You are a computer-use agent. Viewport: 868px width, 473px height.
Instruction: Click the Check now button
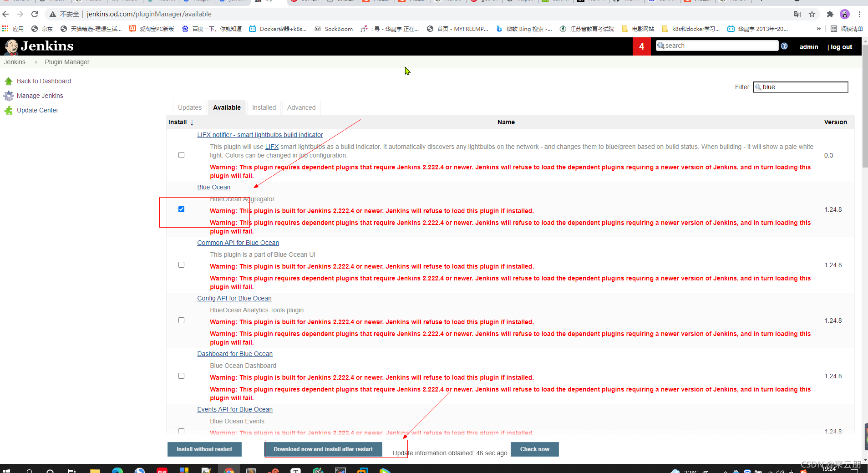click(x=535, y=449)
